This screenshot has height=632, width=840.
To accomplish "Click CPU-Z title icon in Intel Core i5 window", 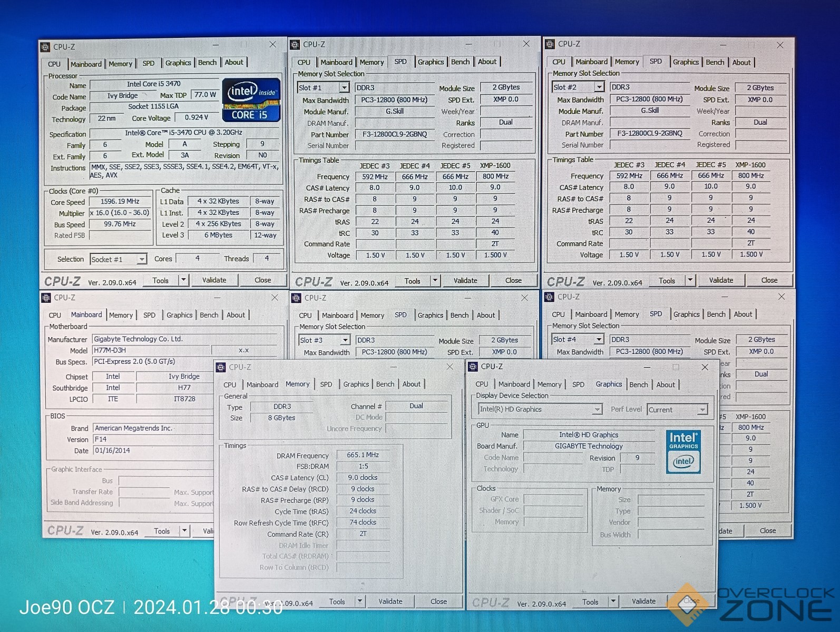I will click(46, 47).
